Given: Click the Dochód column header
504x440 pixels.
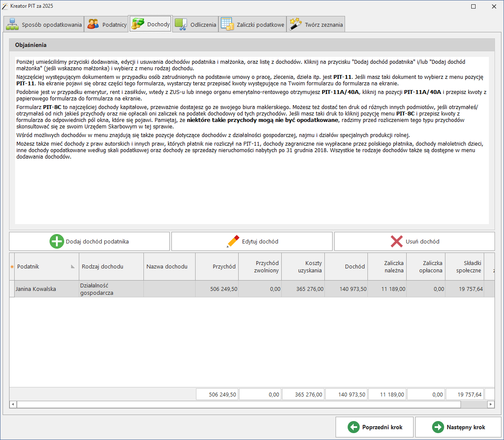Looking at the screenshot, I should (x=346, y=267).
